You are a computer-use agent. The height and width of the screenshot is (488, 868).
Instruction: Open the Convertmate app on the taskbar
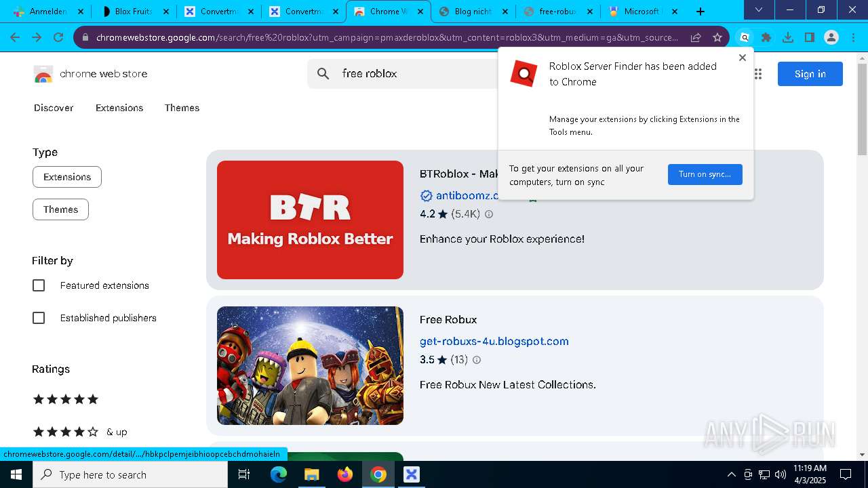[x=411, y=474]
